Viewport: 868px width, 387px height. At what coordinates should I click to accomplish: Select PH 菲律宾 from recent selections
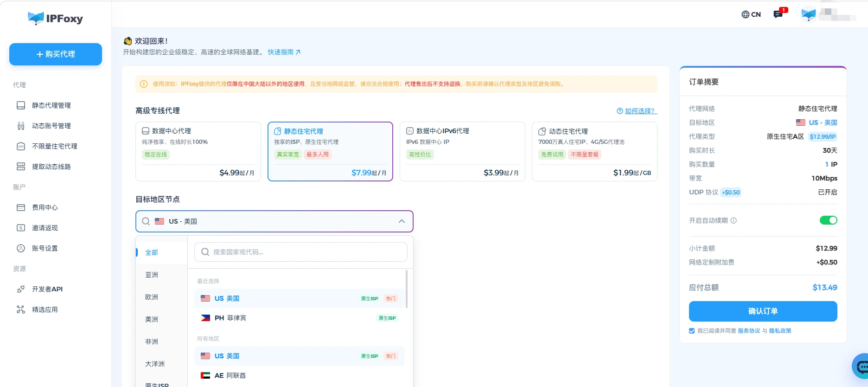[x=299, y=318]
